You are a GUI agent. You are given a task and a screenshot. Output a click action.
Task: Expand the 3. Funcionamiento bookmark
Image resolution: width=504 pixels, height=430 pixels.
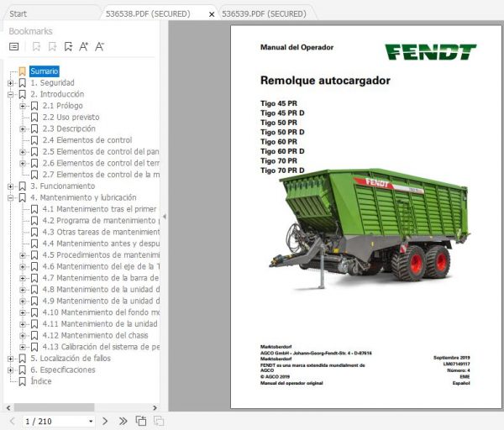tap(10, 186)
